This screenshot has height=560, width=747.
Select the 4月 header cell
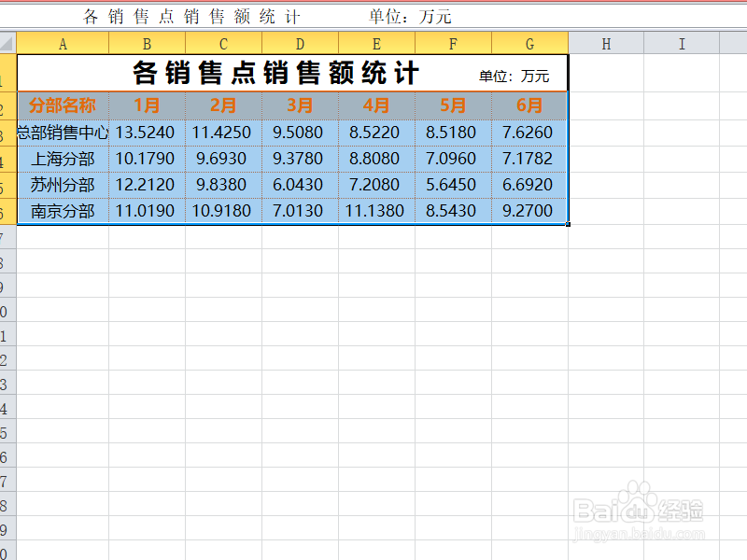377,105
